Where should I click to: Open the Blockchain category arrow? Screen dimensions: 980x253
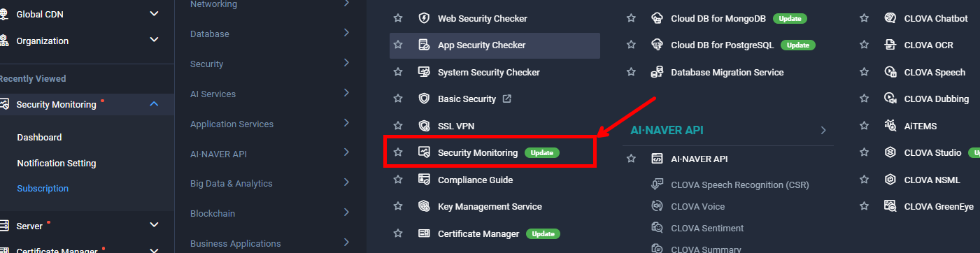[346, 212]
